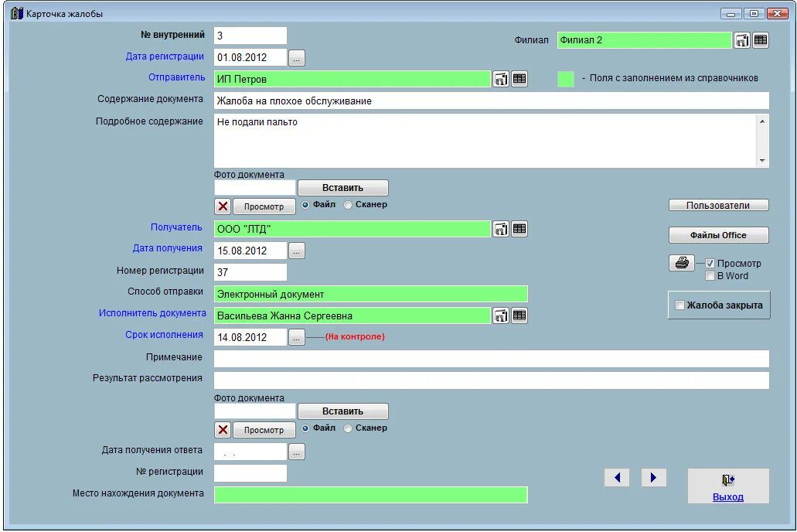797x532 pixels.
Task: Click the lower Фото документа path field
Action: [254, 411]
